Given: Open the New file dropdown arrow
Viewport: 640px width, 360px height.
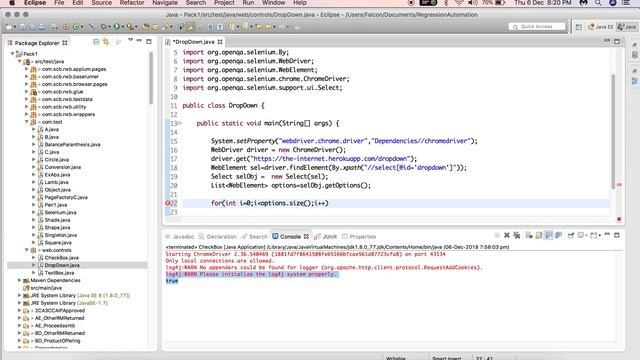Looking at the screenshot, I should pyautogui.click(x=15, y=27).
